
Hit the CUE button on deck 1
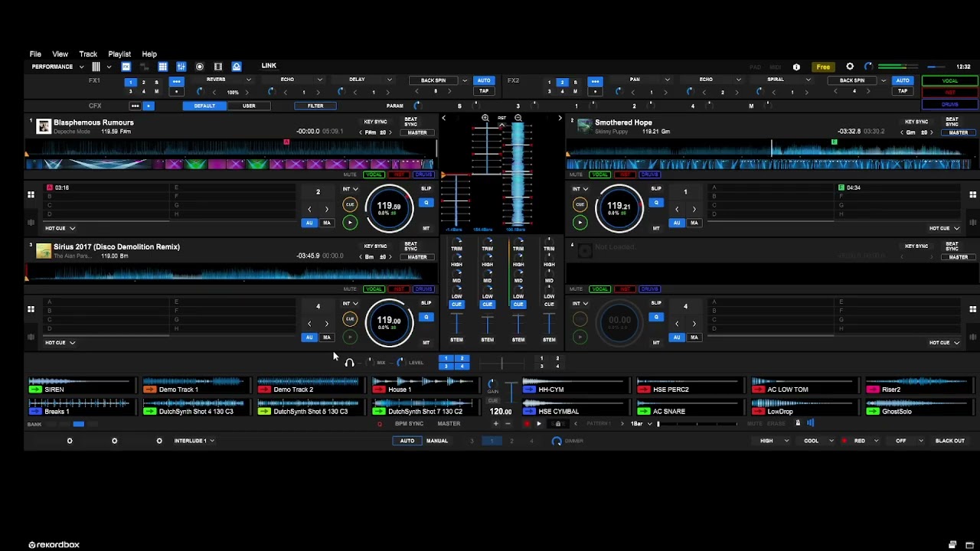(350, 204)
